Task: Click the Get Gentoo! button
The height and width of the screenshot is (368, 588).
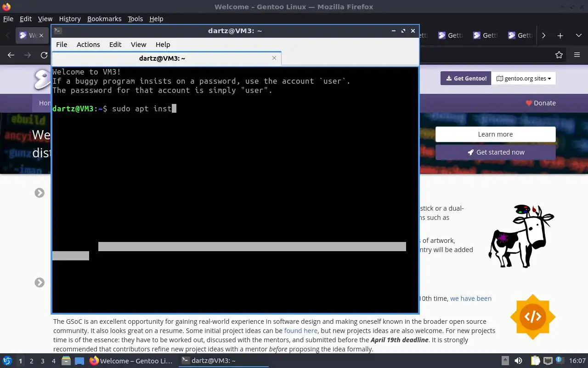Action: [x=466, y=78]
